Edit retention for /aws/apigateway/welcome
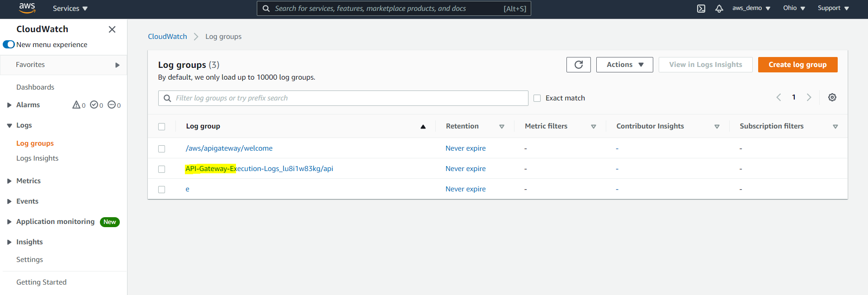This screenshot has height=295, width=868. pyautogui.click(x=466, y=148)
